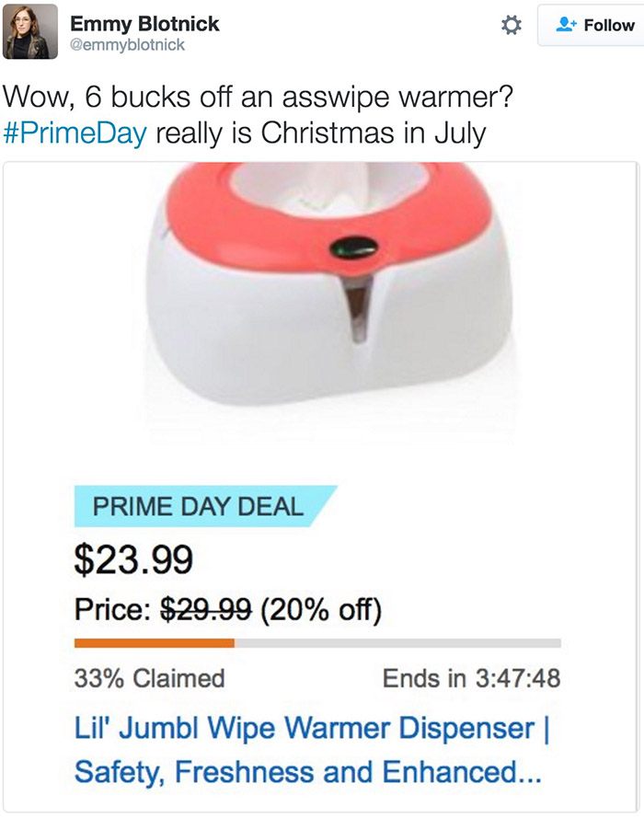
Task: Open the Emmy Blotnick display name link
Action: tap(144, 22)
